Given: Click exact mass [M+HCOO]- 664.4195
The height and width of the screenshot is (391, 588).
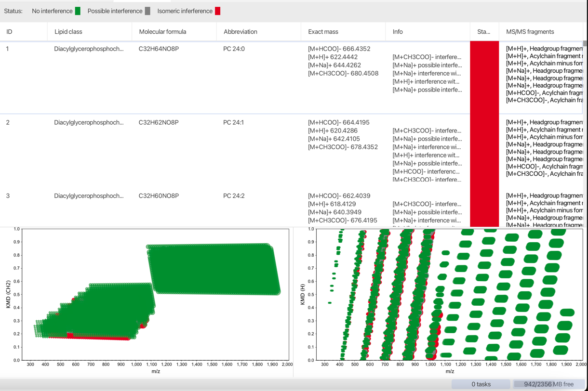Looking at the screenshot, I should tap(339, 122).
